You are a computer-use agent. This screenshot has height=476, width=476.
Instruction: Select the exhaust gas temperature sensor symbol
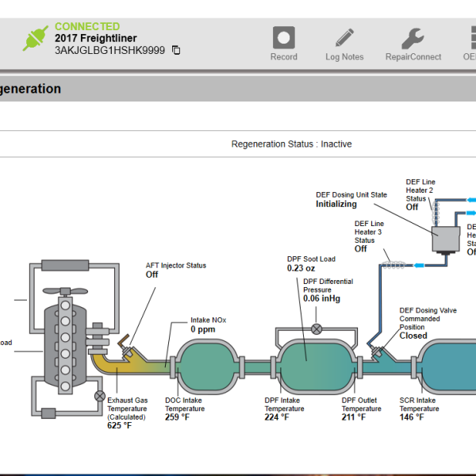click(x=100, y=395)
